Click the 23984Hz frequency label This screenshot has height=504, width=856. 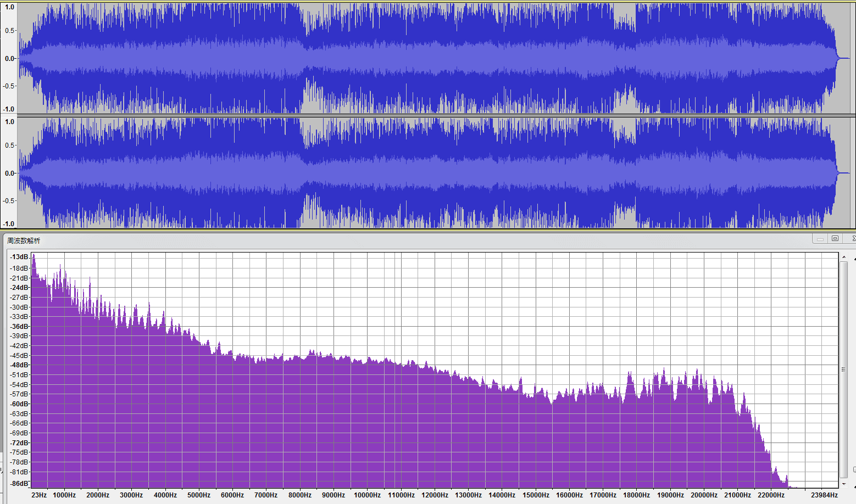coord(824,495)
